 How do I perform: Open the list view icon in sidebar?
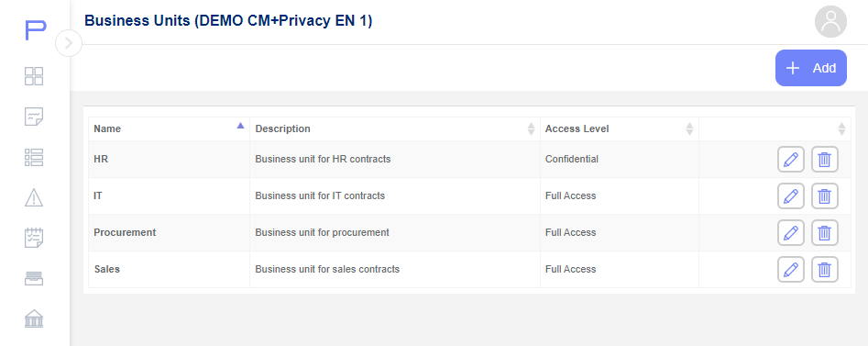click(x=34, y=158)
